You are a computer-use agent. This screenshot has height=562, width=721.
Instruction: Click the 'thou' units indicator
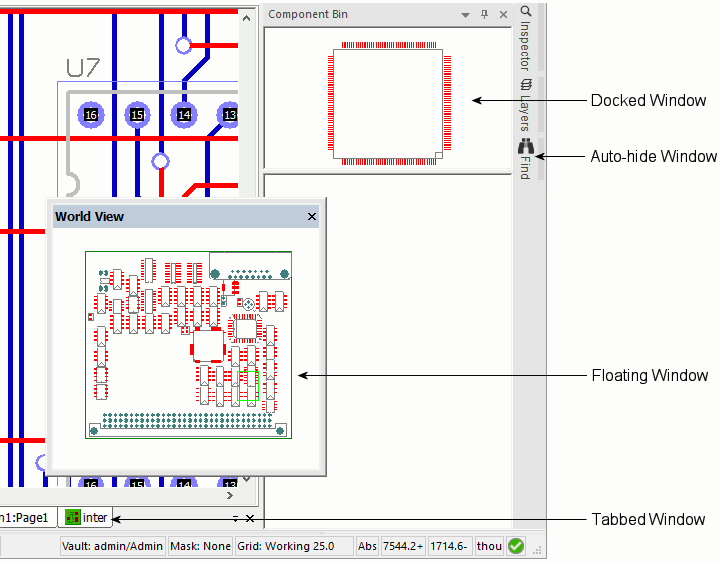(x=489, y=546)
